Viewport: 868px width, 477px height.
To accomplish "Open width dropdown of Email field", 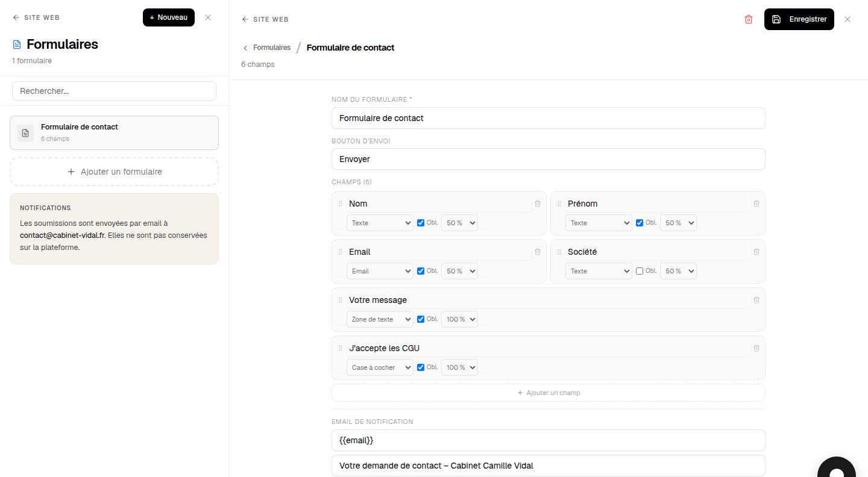I will (459, 271).
